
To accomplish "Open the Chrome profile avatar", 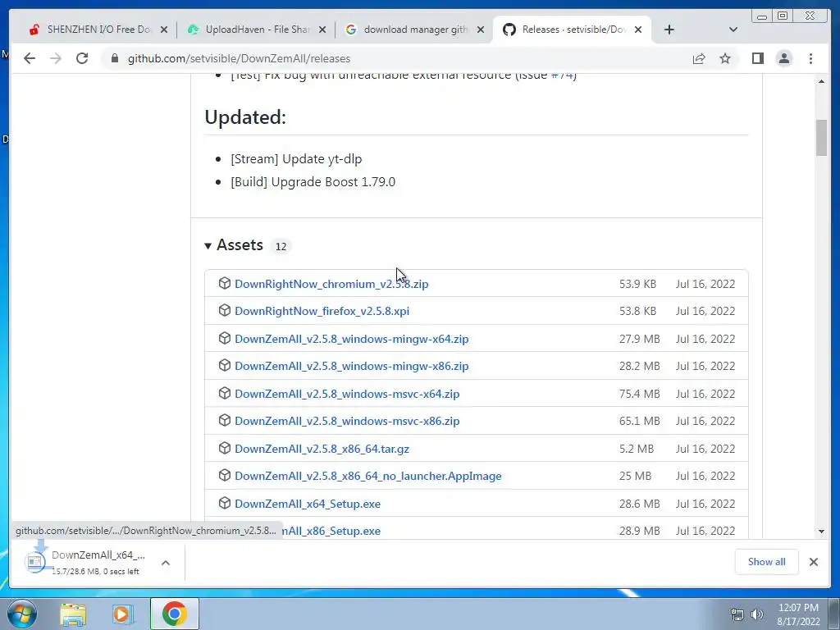I will coord(784,58).
